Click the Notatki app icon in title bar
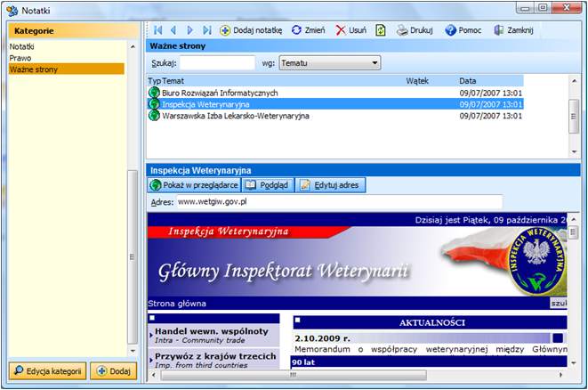This screenshot has width=588, height=390. pyautogui.click(x=12, y=11)
